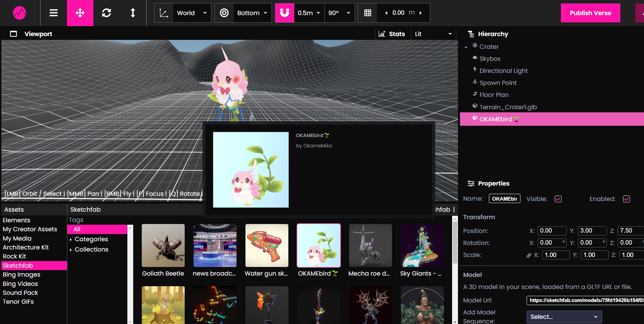Screen dimensions: 644x324
Task: Open the 90° rotation snap dropdown
Action: pos(340,13)
